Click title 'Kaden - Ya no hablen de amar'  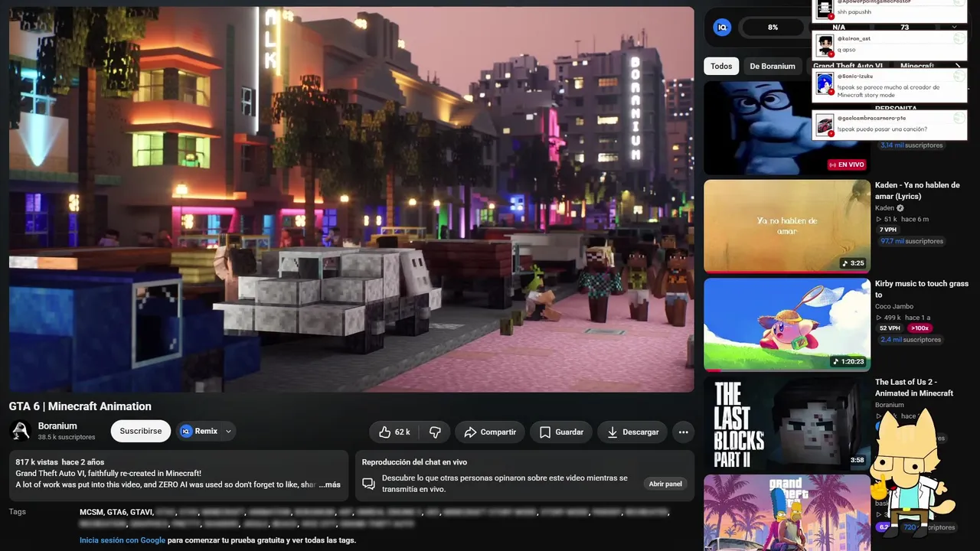[x=917, y=191]
